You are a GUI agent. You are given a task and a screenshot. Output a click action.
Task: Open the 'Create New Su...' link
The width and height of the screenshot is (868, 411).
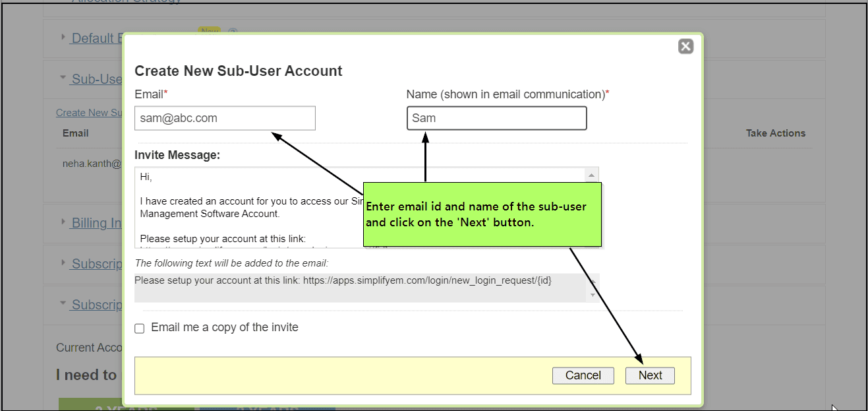point(90,113)
